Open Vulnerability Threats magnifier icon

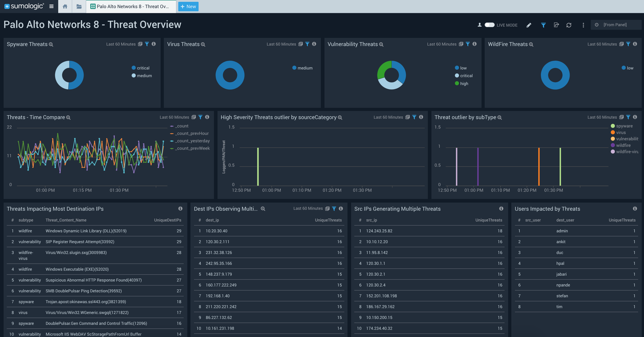(x=381, y=44)
